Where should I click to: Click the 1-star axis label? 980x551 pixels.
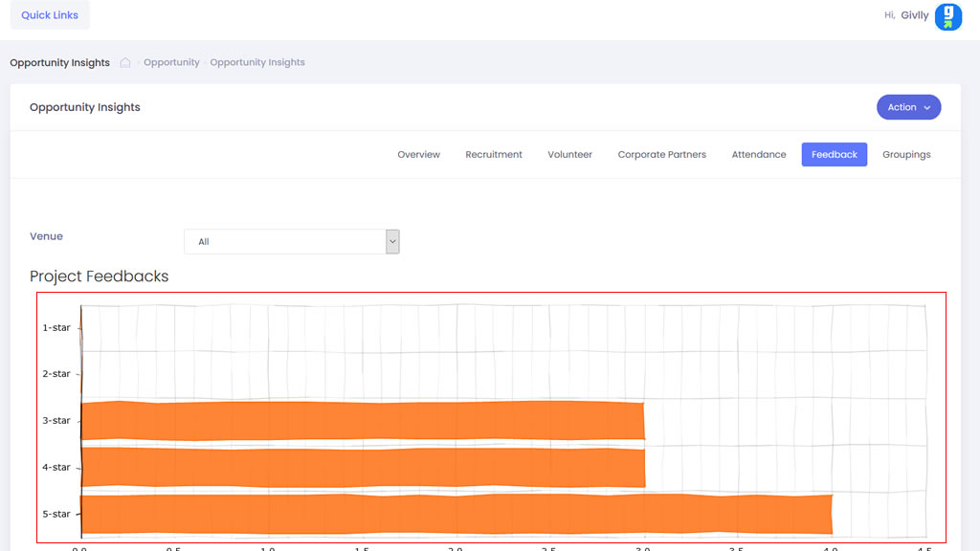coord(56,328)
